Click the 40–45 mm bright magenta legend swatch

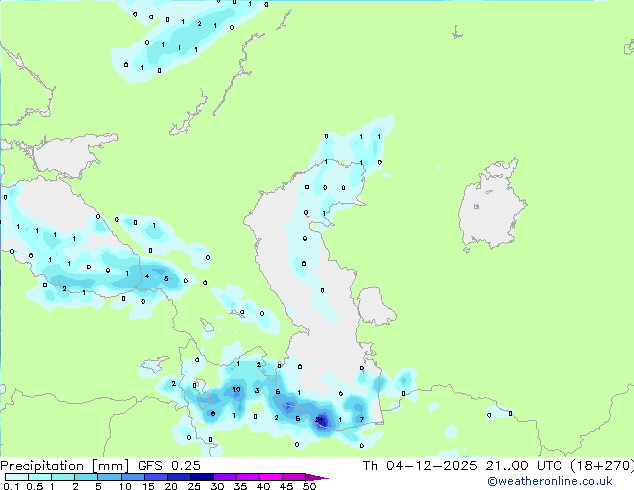coord(271,477)
